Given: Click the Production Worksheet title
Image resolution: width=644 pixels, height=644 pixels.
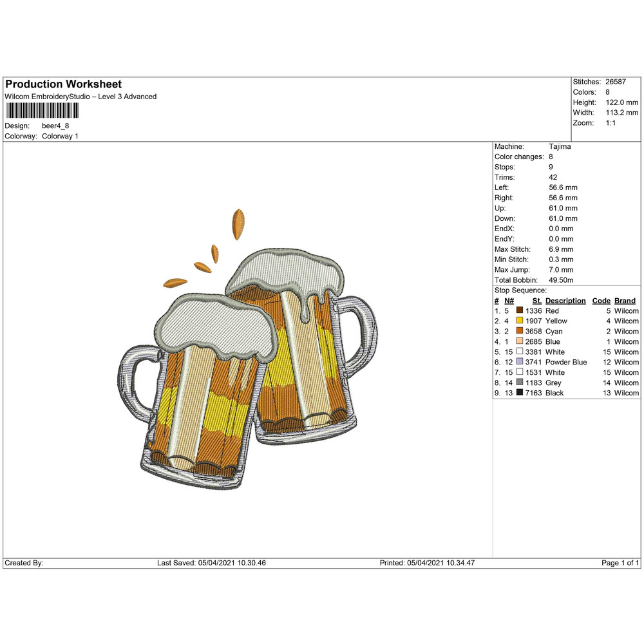Looking at the screenshot, I should [x=63, y=84].
